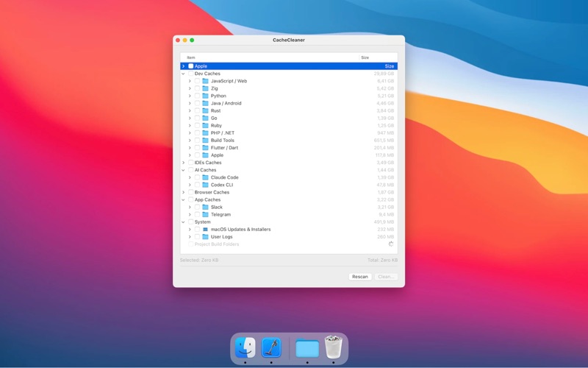Image resolution: width=588 pixels, height=368 pixels.
Task: Expand the Browser Caches group
Action: 183,192
